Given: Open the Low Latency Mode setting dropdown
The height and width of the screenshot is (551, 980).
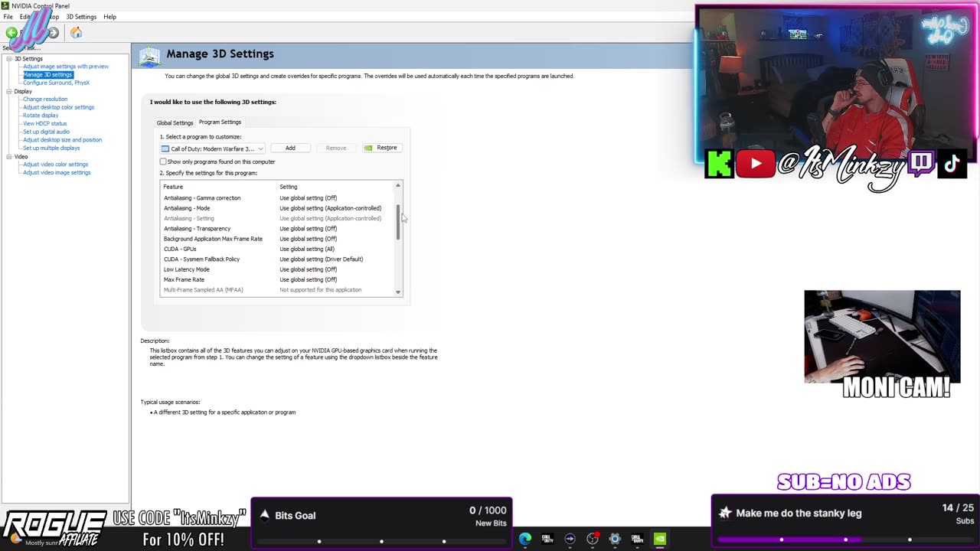Looking at the screenshot, I should 308,269.
